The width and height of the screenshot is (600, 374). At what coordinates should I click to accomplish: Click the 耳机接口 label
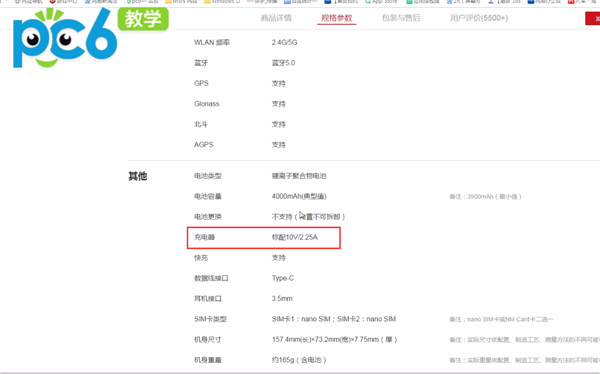point(208,299)
